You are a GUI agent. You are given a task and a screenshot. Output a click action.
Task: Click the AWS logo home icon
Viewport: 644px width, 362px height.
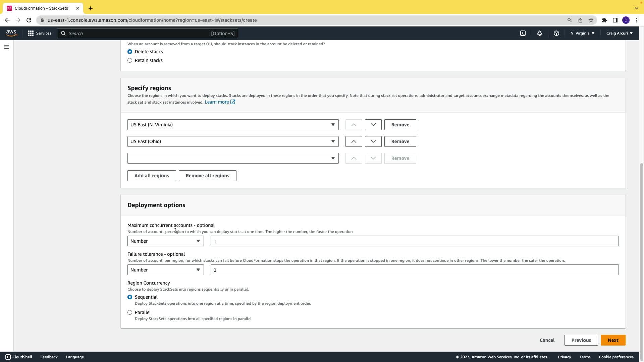[11, 33]
